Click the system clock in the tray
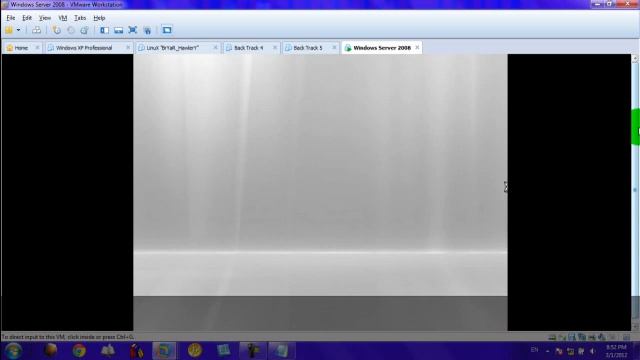 (616, 351)
